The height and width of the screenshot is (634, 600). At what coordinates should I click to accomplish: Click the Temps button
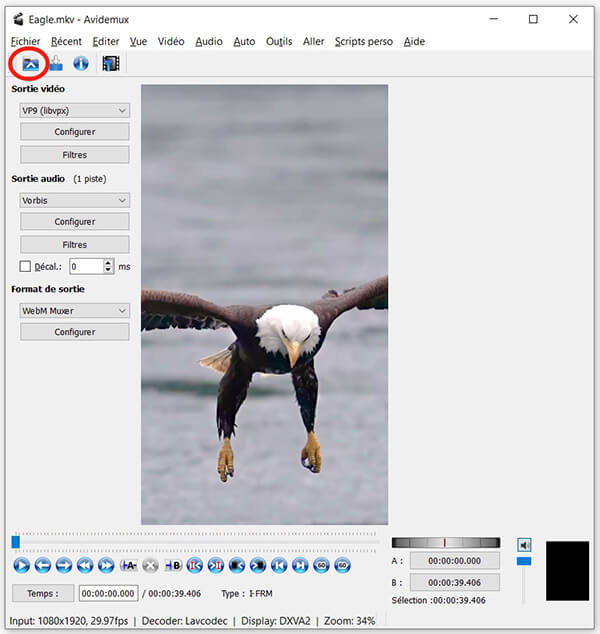click(42, 593)
